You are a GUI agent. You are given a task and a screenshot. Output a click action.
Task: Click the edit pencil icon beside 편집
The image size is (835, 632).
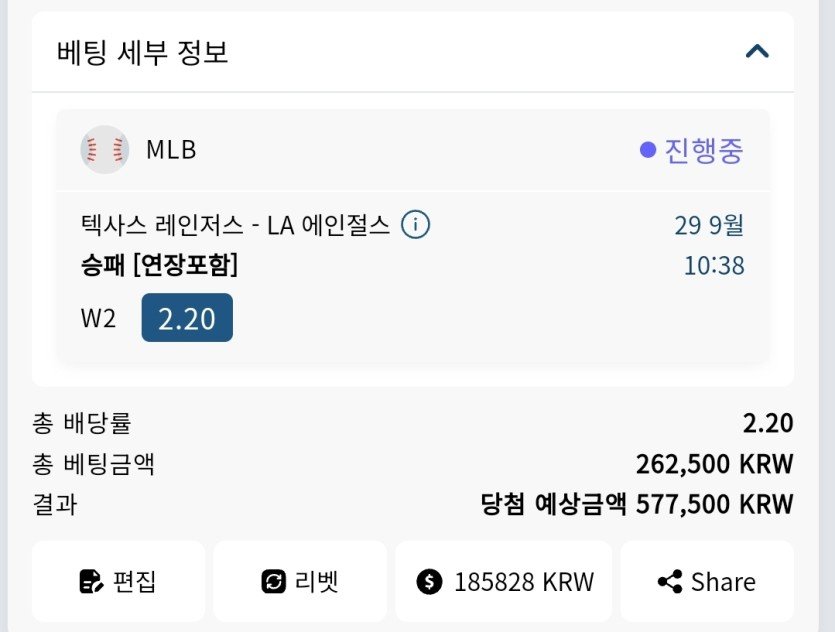point(91,582)
